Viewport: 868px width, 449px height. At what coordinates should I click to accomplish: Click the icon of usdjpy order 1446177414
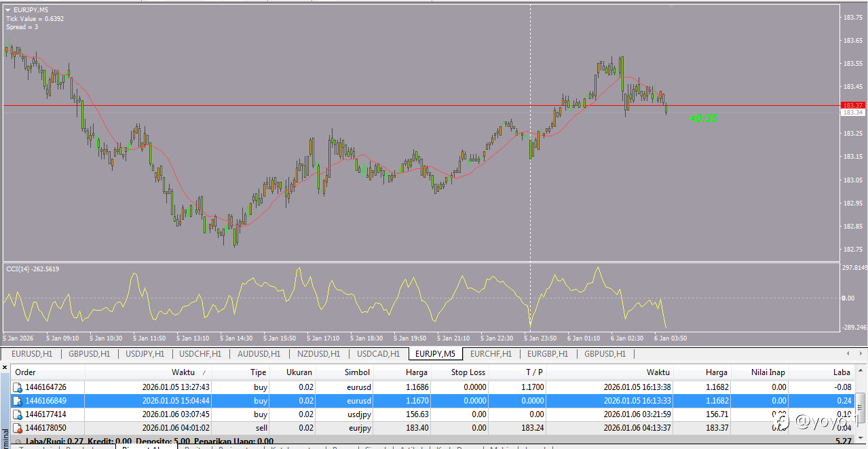point(18,414)
